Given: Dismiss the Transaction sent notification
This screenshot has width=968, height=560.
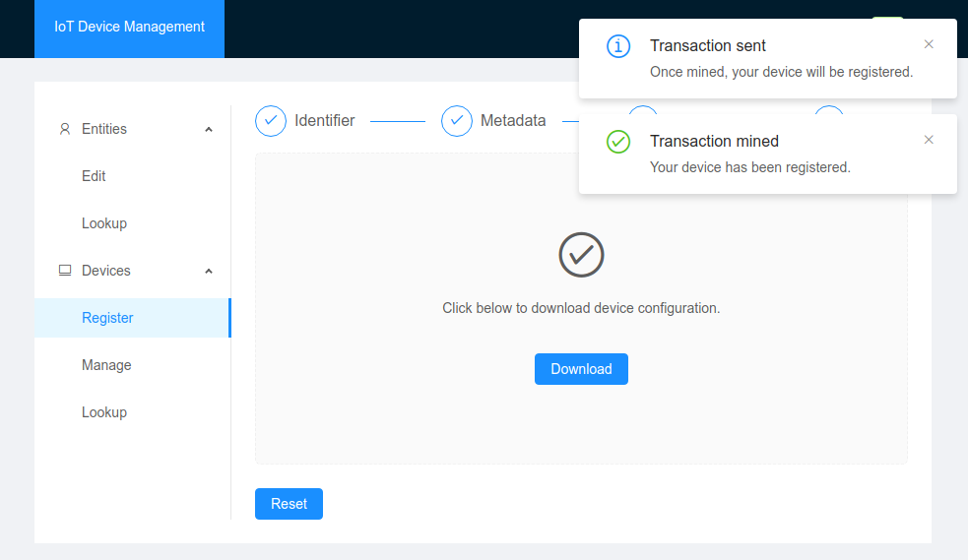Looking at the screenshot, I should click(929, 44).
